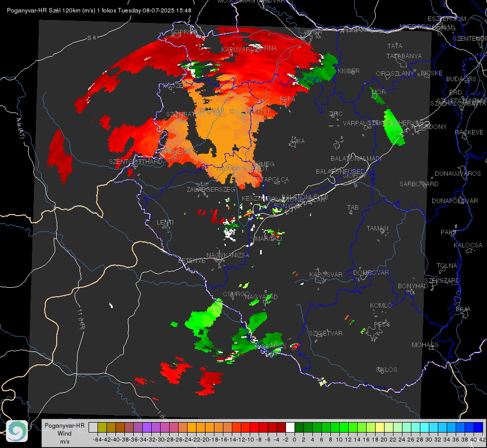
Task: Click the SZIGETVAR label
Action: coord(326,334)
